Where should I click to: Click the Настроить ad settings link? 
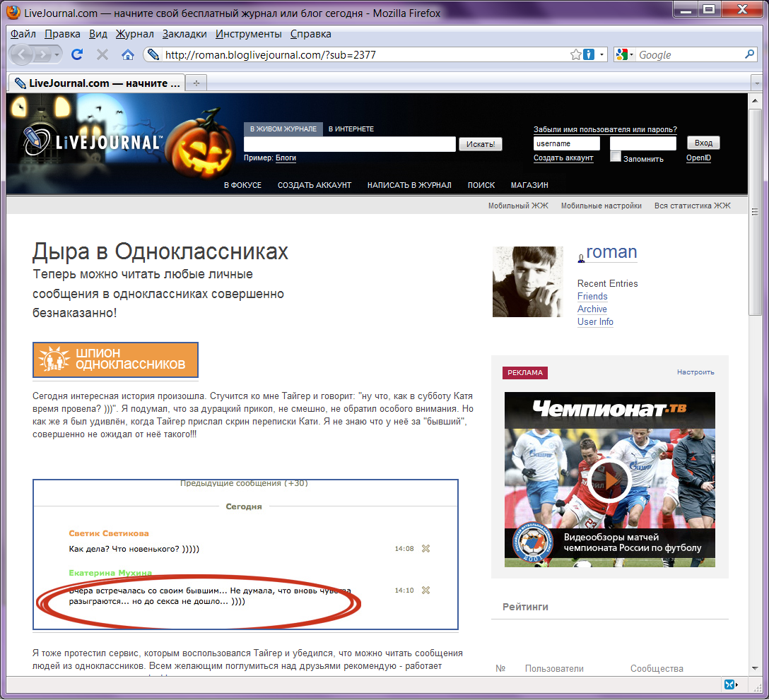[x=695, y=372]
